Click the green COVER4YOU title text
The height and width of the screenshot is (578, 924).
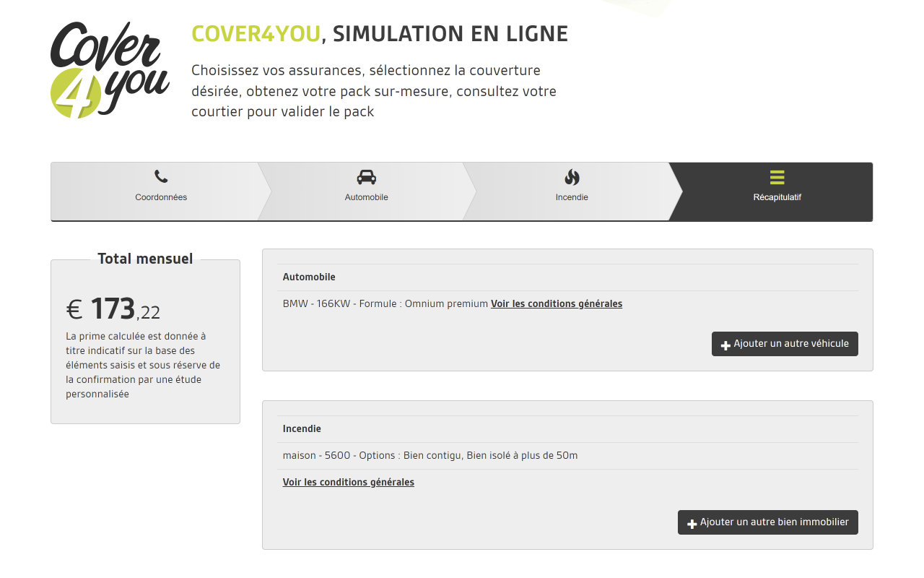pos(256,34)
